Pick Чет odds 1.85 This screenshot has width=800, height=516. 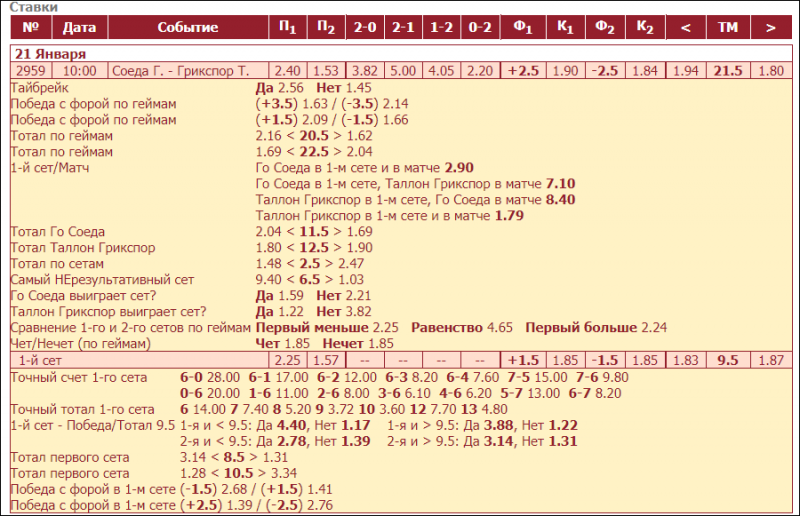(x=283, y=343)
